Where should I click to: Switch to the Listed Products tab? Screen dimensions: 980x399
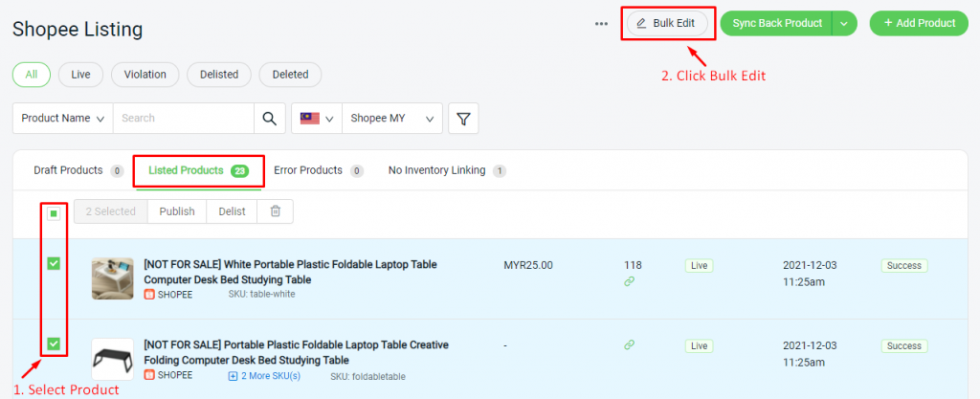[x=199, y=170]
